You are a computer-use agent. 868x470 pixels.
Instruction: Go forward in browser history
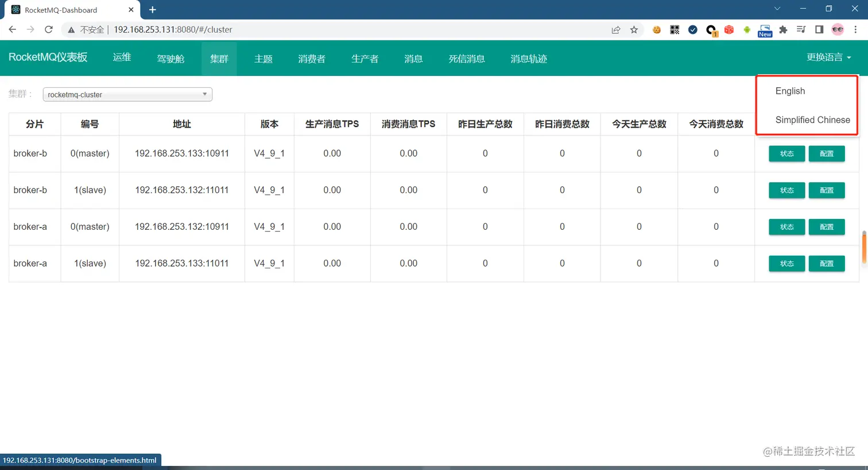[x=30, y=29]
